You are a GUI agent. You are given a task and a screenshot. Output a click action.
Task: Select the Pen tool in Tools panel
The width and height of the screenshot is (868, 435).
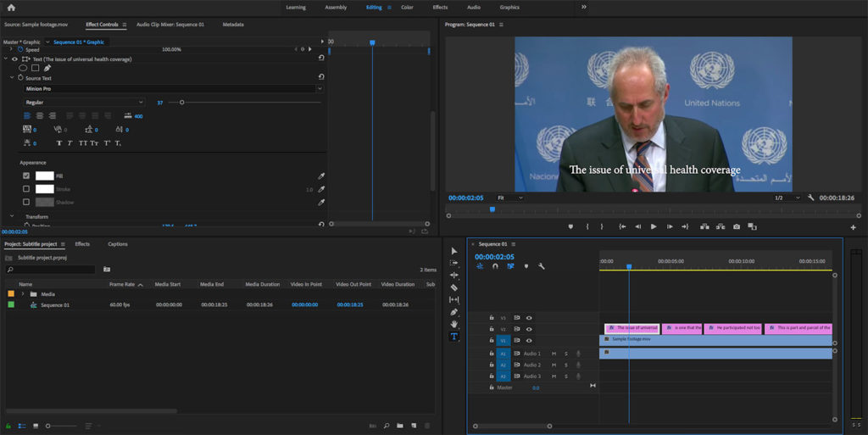click(454, 312)
